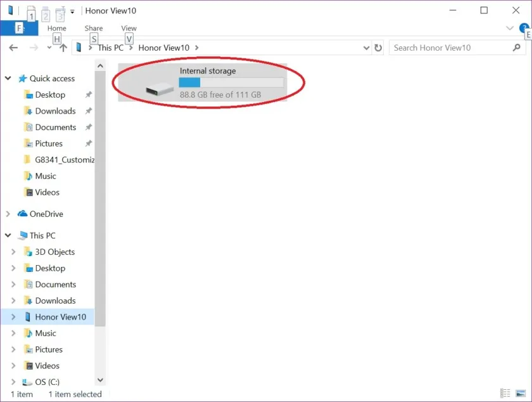This screenshot has width=532, height=402.
Task: Click navigation pane scrollbar up arrow
Action: tap(100, 66)
